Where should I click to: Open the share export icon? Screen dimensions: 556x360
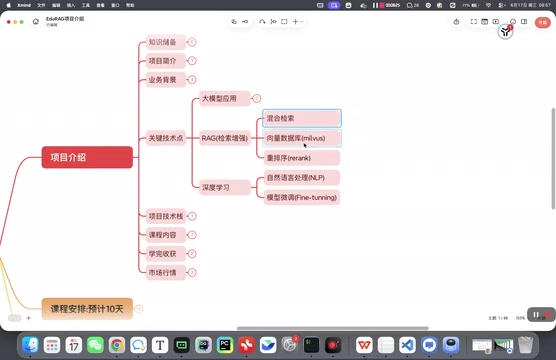tap(456, 22)
